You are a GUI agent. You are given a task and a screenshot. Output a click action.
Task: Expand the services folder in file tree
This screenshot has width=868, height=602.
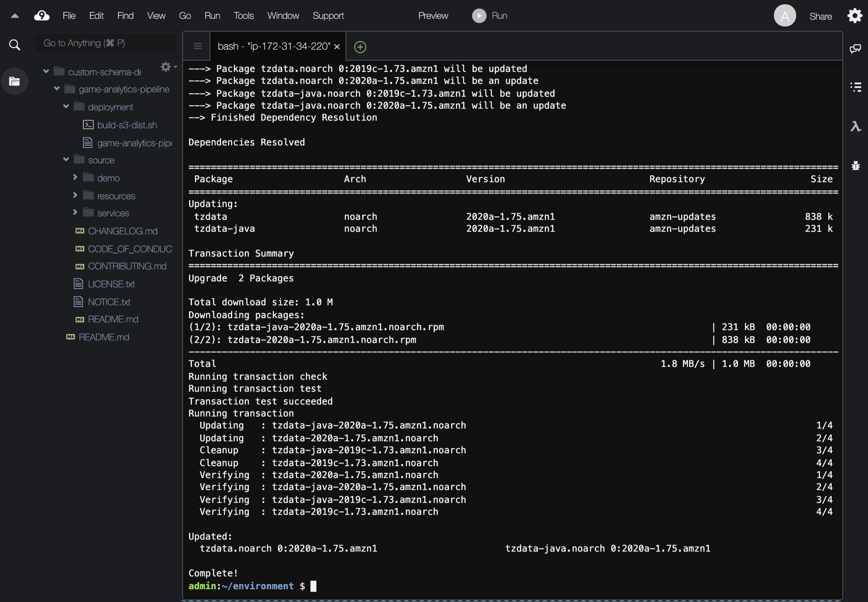pos(74,213)
